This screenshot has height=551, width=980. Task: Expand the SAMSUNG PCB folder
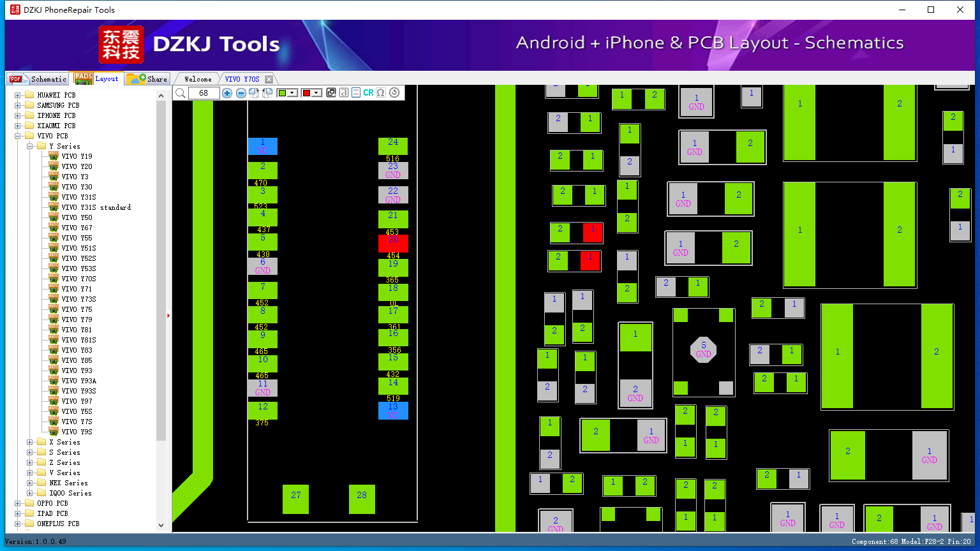(18, 105)
